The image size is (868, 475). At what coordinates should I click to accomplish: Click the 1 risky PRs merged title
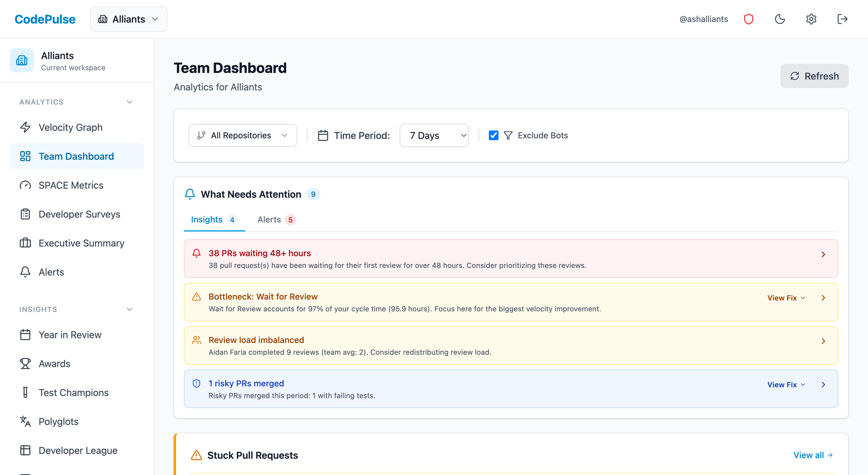pyautogui.click(x=246, y=383)
